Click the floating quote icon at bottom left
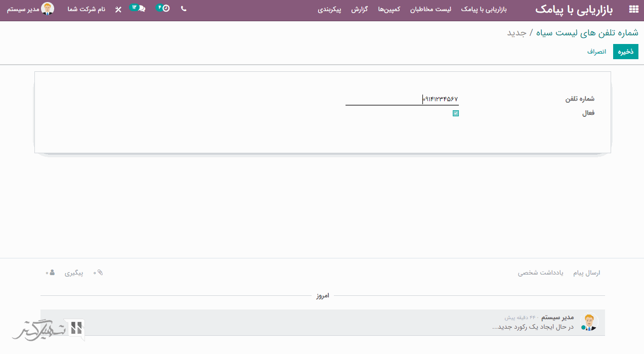Image resolution: width=644 pixels, height=354 pixels. coord(76,328)
